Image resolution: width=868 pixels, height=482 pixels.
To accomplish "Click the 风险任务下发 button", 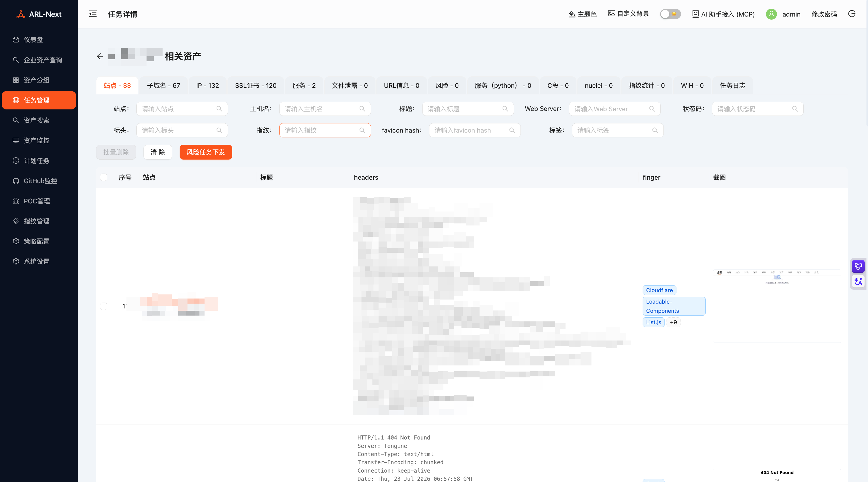I will tap(206, 152).
